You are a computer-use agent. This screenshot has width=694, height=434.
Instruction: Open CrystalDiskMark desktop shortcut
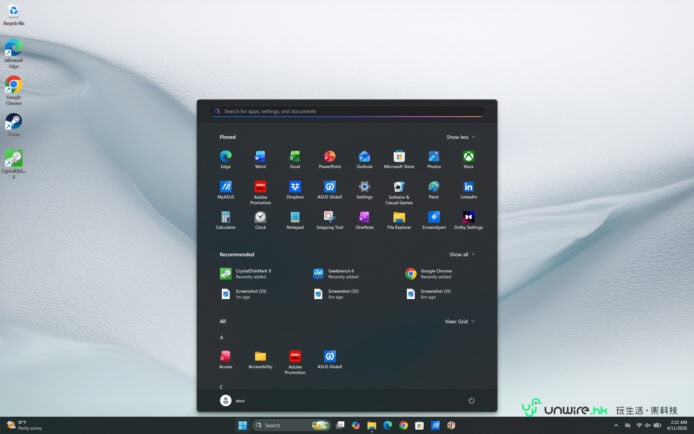click(x=13, y=163)
